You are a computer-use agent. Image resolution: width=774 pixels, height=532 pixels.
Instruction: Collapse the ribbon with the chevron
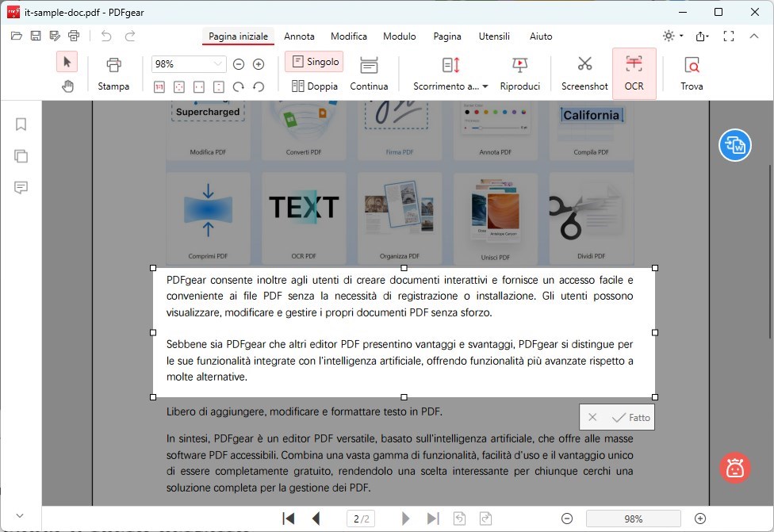coord(753,36)
